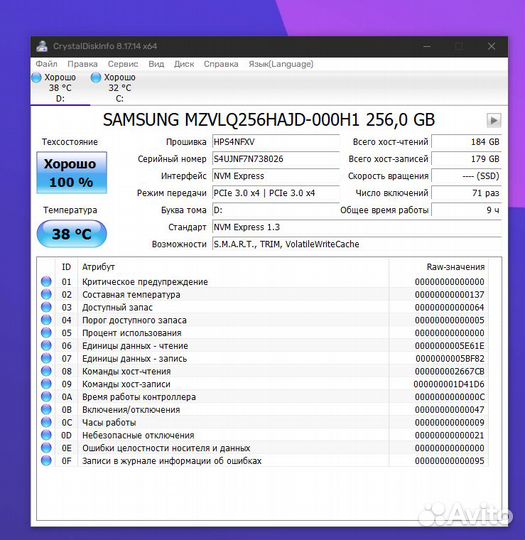The width and height of the screenshot is (525, 540).
Task: Click the transfer mode field PCIe 3.0 x4
Action: tap(276, 193)
